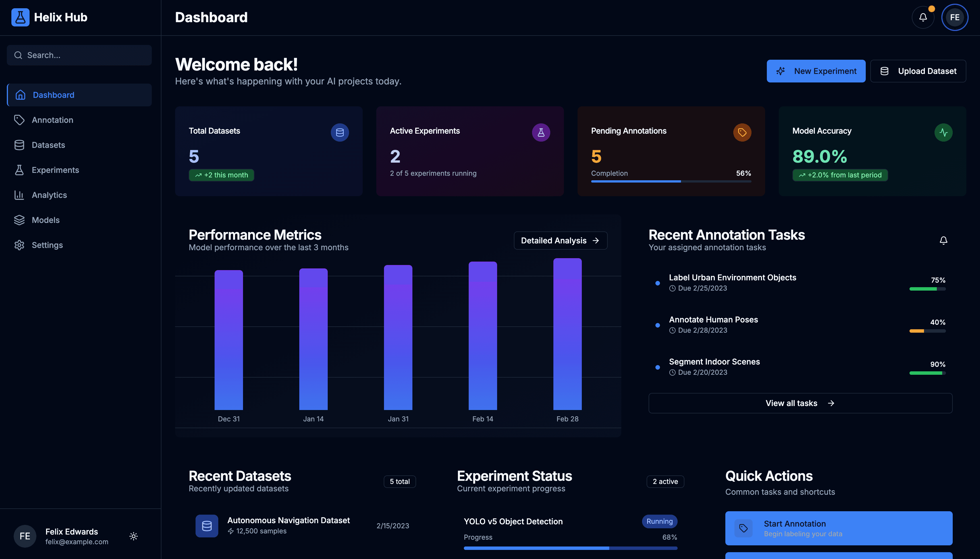Open the Dashboard sidebar item
This screenshot has width=980, height=559.
click(x=53, y=95)
